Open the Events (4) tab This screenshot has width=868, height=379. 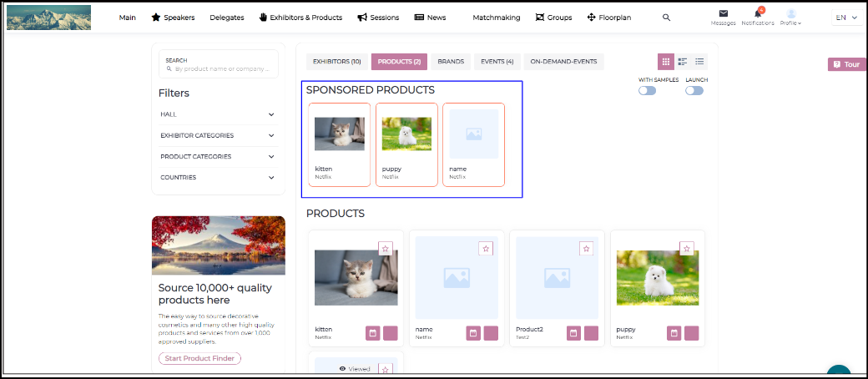(x=497, y=62)
